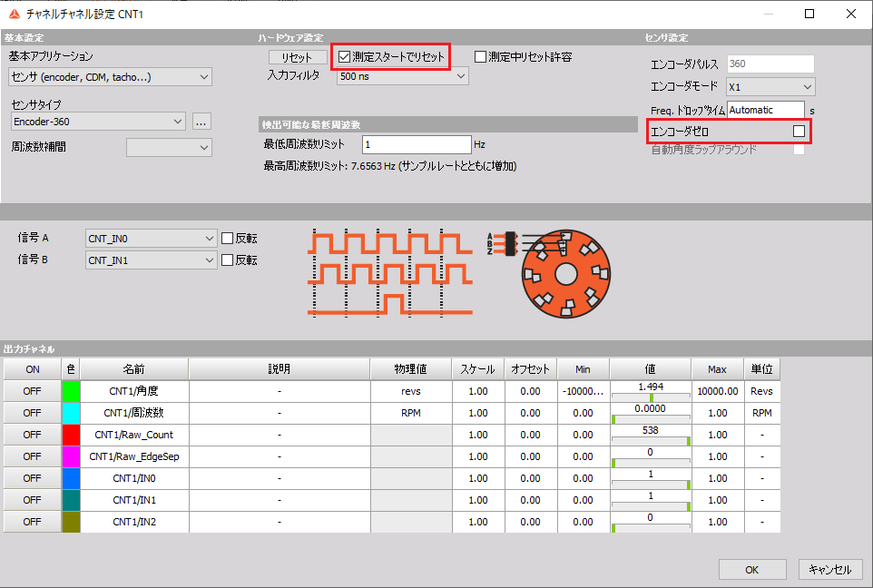Toggle OFF button for CNT1/IN2 channel

click(33, 522)
